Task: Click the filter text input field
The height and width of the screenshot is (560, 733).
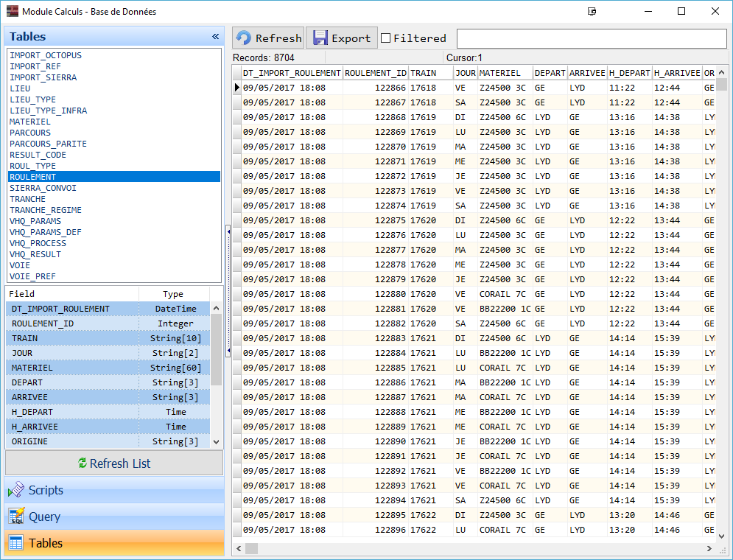Action: (591, 38)
